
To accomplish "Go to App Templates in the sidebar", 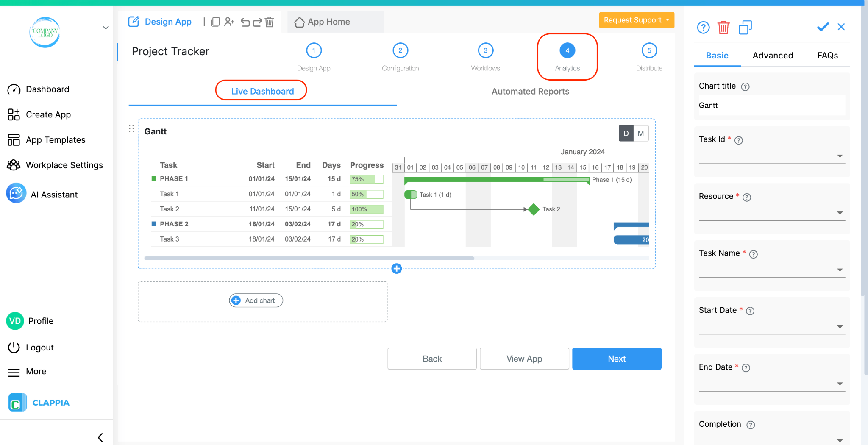I will (x=46, y=140).
